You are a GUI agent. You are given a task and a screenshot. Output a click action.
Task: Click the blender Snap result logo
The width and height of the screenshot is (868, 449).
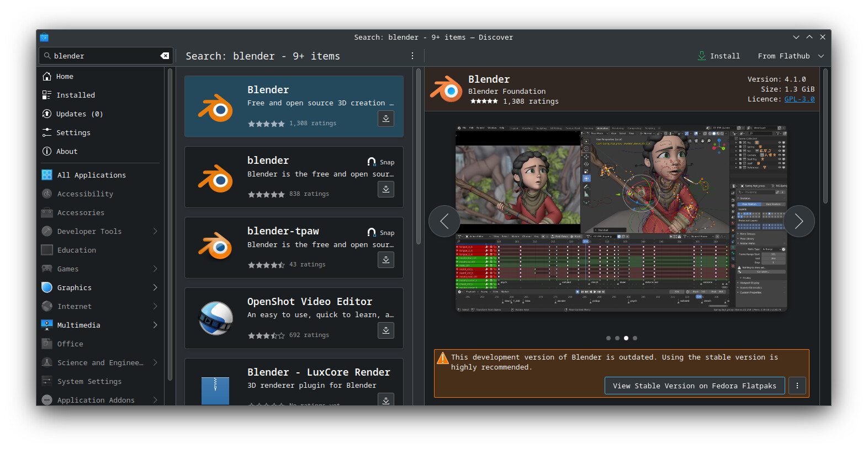[216, 178]
